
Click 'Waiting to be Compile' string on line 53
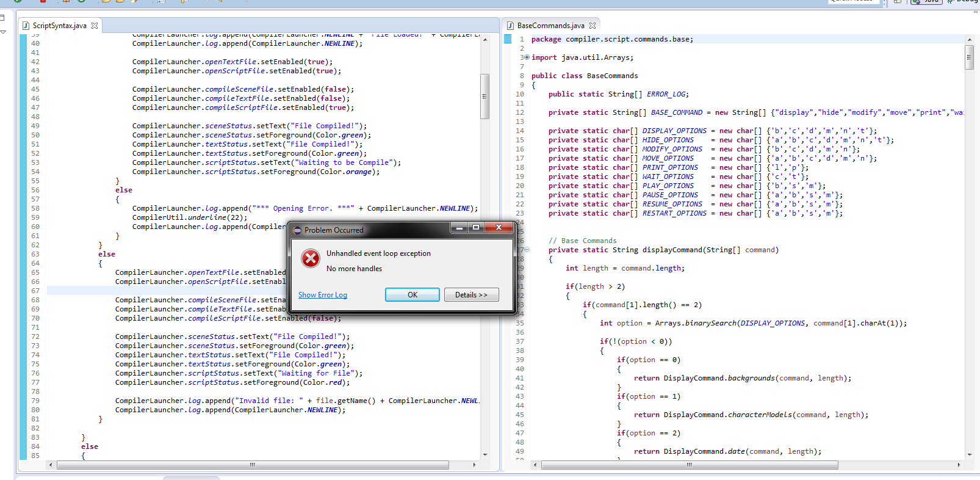343,162
